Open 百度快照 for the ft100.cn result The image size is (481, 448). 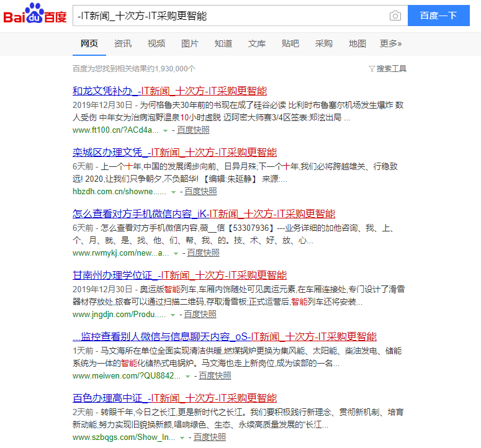click(x=193, y=130)
